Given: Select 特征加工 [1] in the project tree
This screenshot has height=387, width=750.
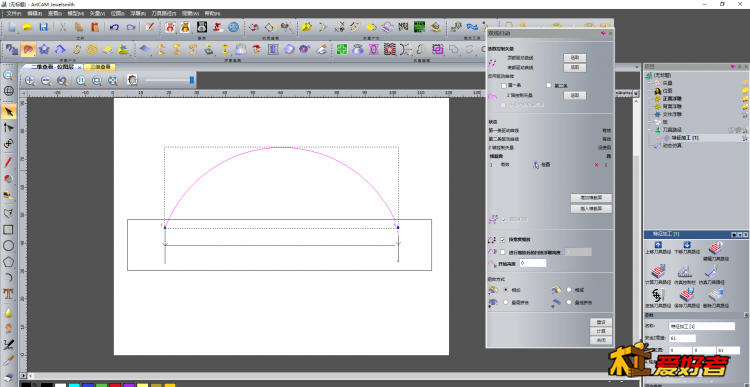Looking at the screenshot, I should click(684, 138).
